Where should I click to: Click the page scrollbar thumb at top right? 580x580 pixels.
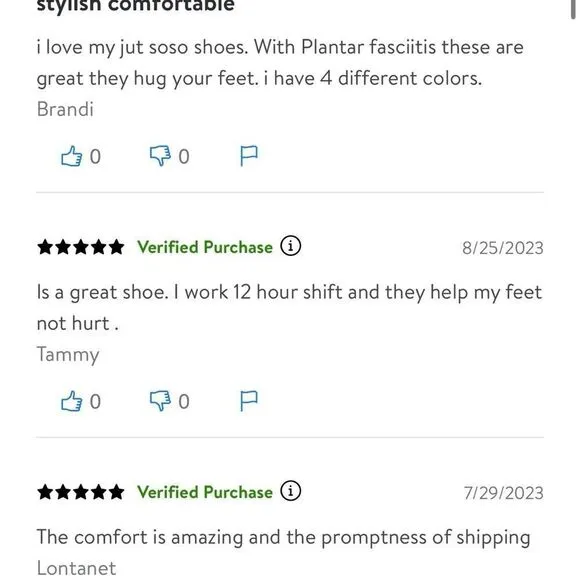tap(573, 9)
